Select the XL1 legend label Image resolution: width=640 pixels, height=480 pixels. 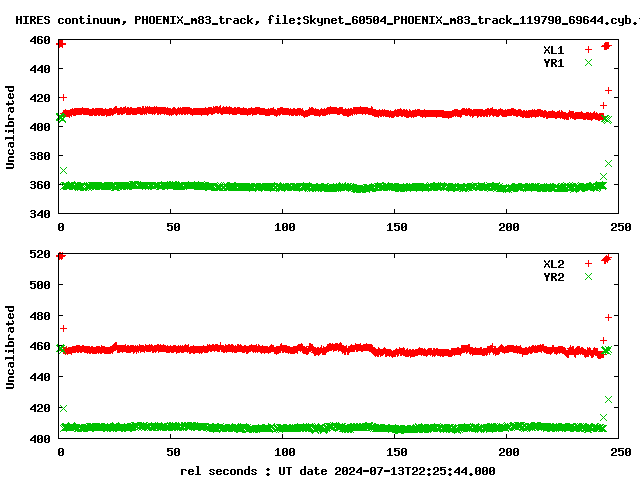coord(553,50)
